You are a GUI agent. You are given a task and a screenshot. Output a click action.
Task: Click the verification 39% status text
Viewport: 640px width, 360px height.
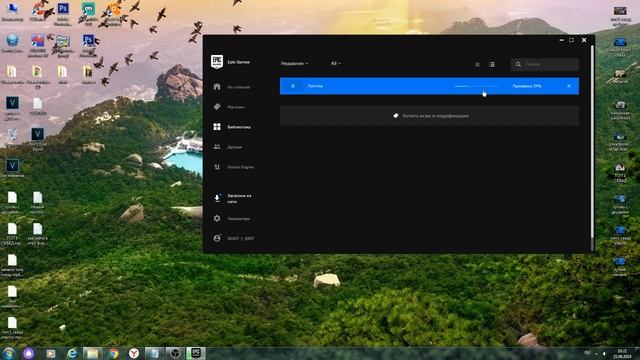(527, 86)
